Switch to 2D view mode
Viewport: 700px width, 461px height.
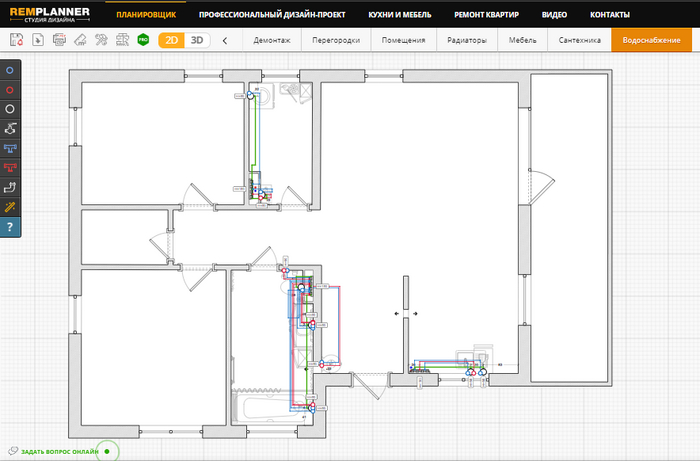171,40
